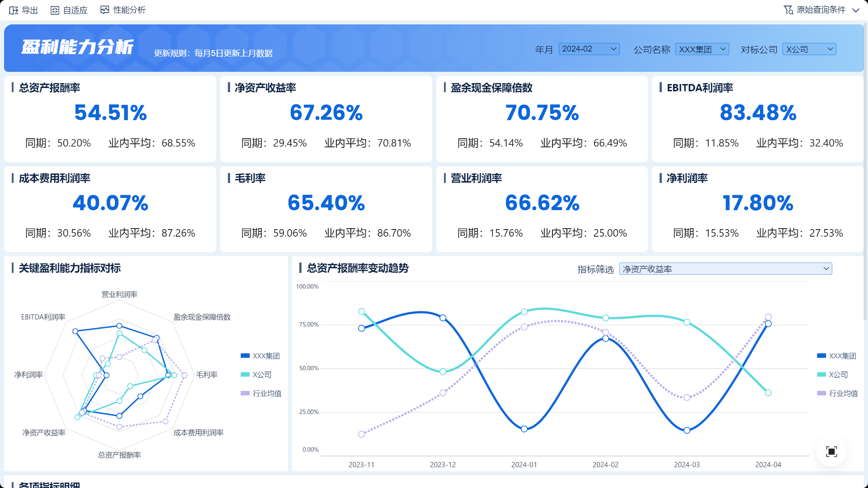Click the 54.51% total asset return value
Screen dimensions: 868x488
110,113
